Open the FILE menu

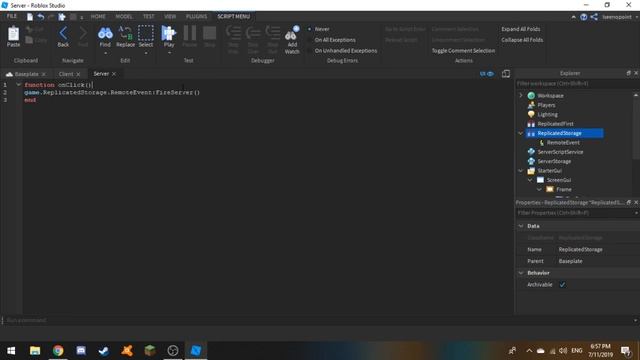[x=12, y=16]
